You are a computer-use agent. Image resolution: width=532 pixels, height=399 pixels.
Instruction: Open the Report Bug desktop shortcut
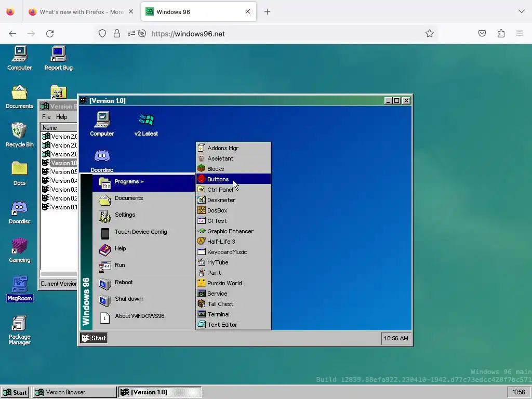tap(58, 58)
